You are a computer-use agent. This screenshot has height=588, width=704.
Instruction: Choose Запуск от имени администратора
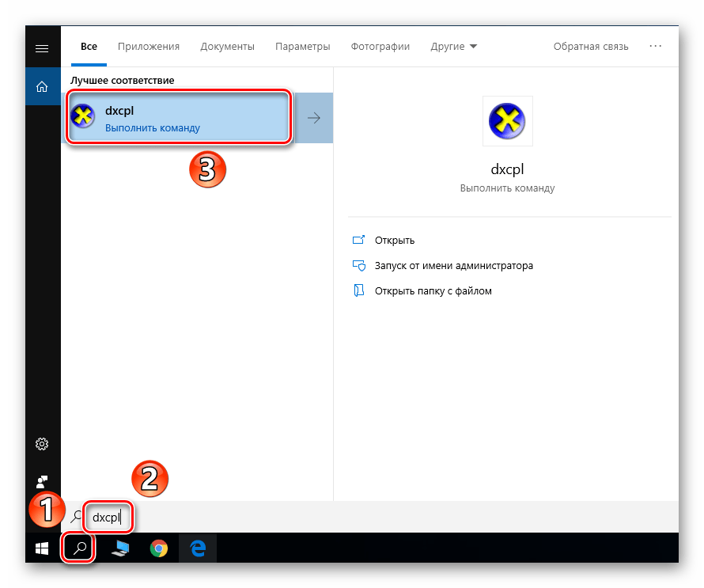click(454, 266)
